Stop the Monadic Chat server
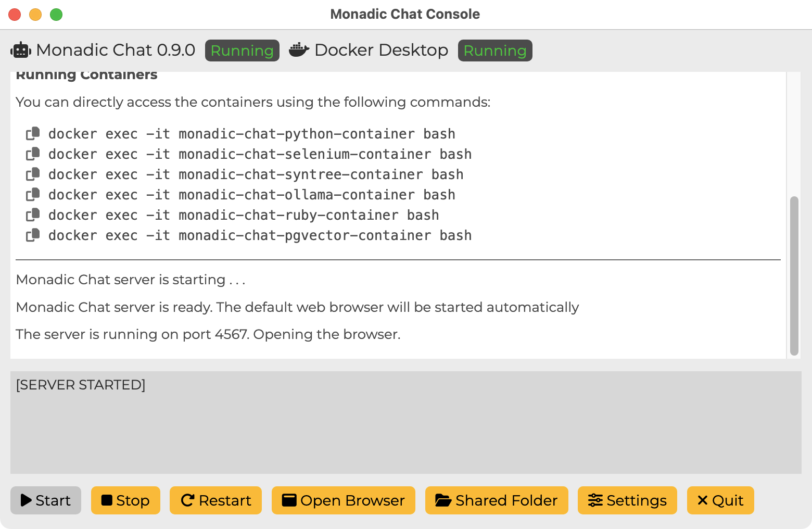The width and height of the screenshot is (812, 529). coord(125,500)
